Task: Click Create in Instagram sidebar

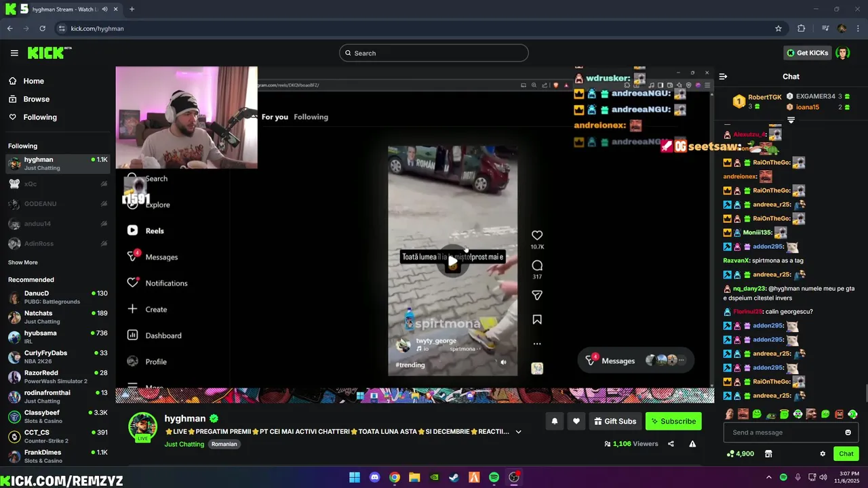Action: point(147,309)
